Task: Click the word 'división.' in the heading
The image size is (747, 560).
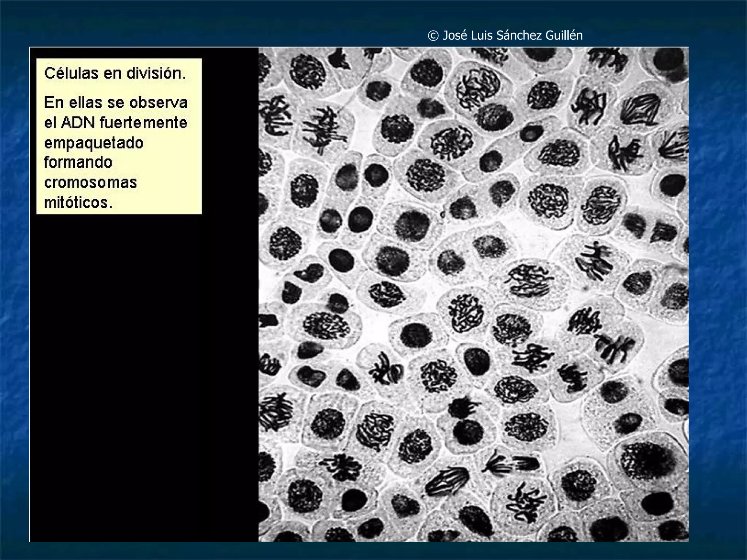Action: 156,73
